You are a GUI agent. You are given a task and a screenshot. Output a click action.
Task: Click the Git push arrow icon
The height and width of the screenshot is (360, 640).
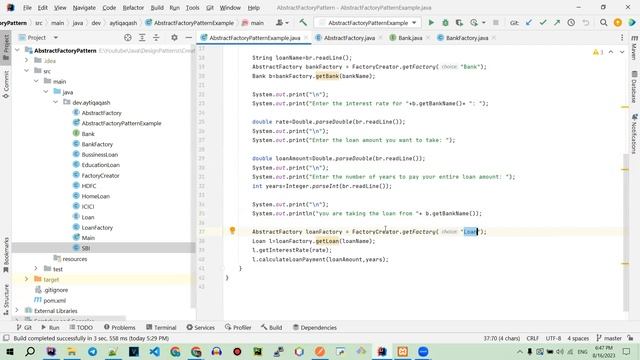coord(557,23)
